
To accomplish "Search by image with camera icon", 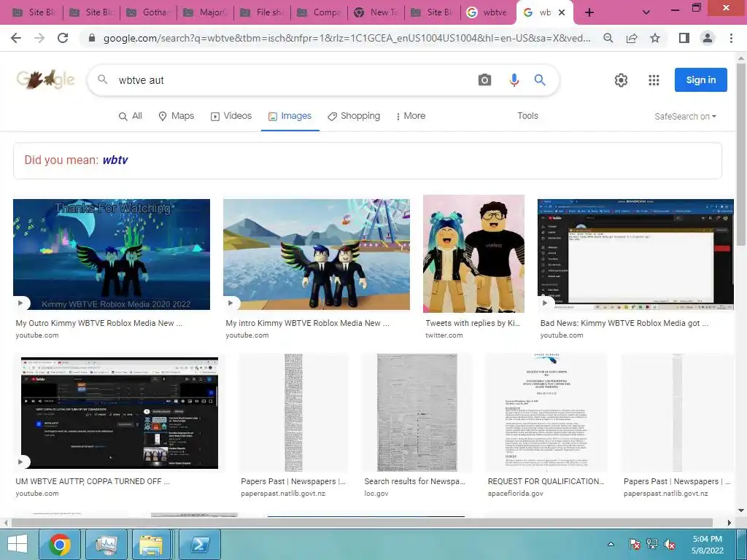I will pos(484,80).
